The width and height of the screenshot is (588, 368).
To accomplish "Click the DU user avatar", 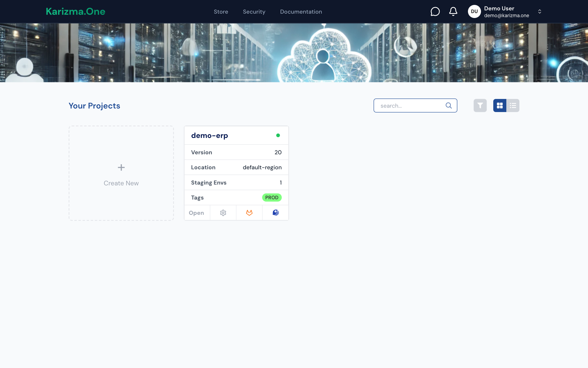I will point(474,11).
